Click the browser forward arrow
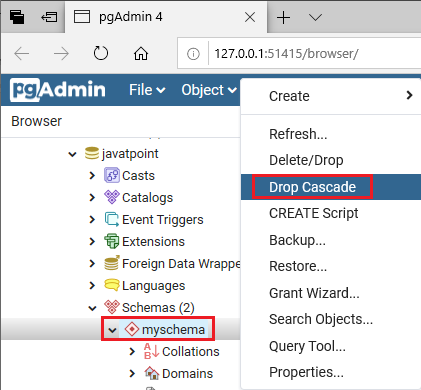This screenshot has width=421, height=390. [61, 53]
